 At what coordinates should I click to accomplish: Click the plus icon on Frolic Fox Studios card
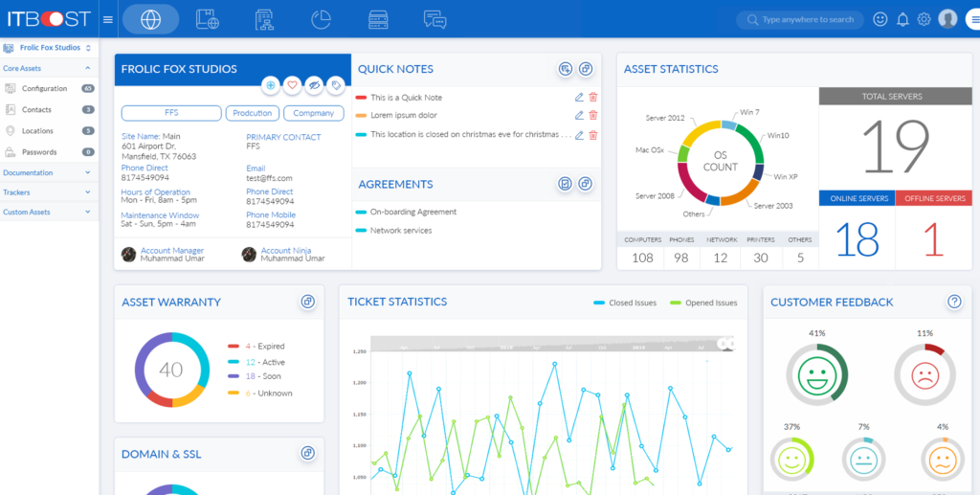270,85
